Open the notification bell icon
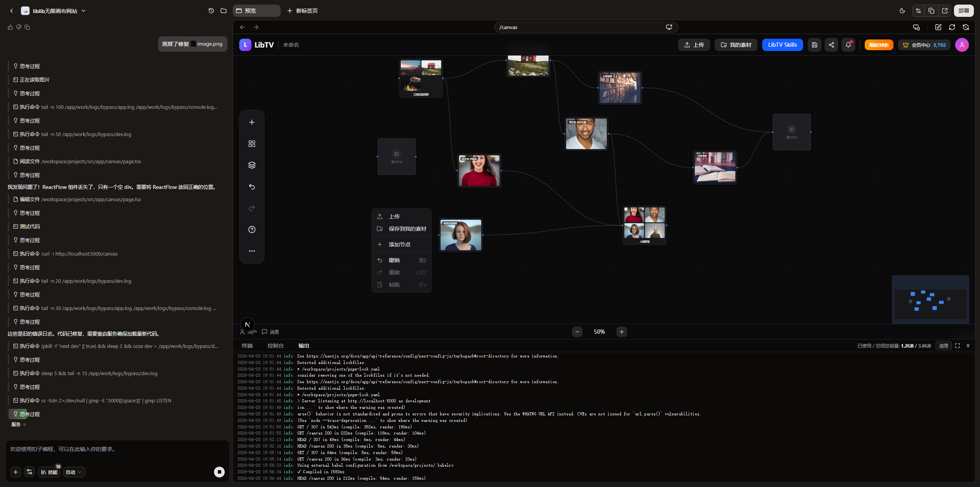Screen dimensions: 980x487 (848, 45)
